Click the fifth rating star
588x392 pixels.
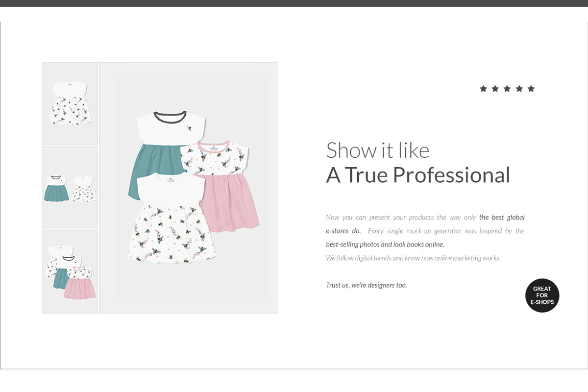[531, 89]
